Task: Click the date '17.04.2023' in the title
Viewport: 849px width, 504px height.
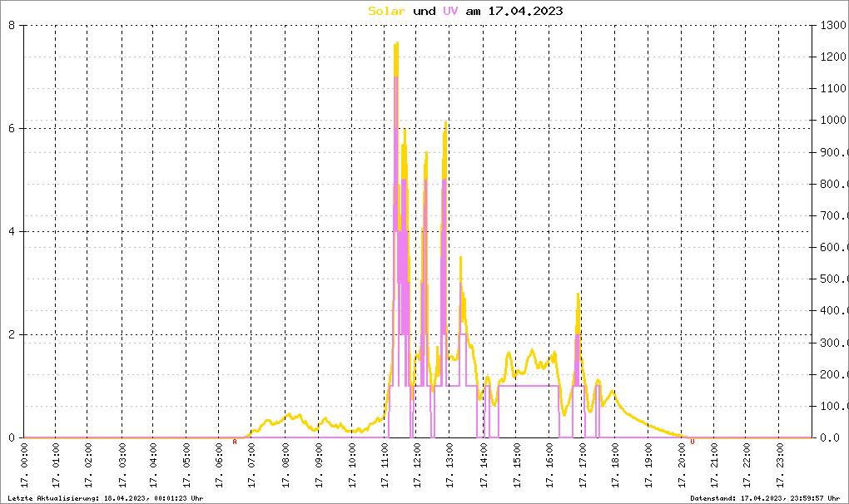Action: click(x=525, y=11)
